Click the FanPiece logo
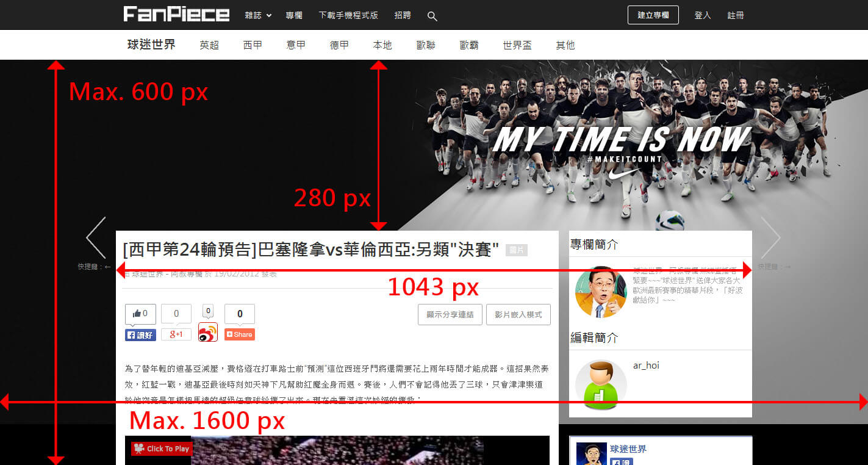The height and width of the screenshot is (465, 868). (176, 15)
